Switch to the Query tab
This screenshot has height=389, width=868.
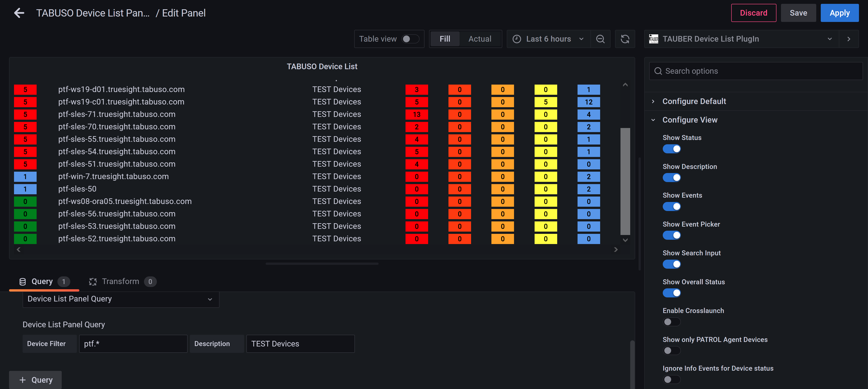[44, 282]
